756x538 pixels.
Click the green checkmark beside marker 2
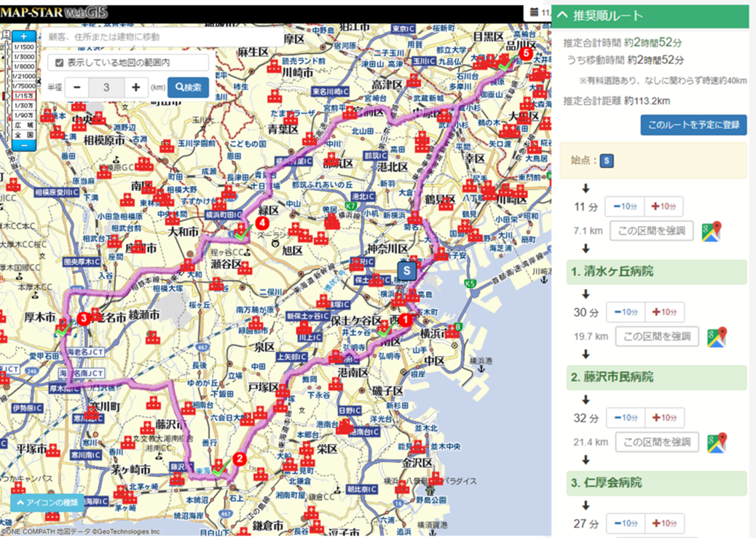pyautogui.click(x=221, y=467)
